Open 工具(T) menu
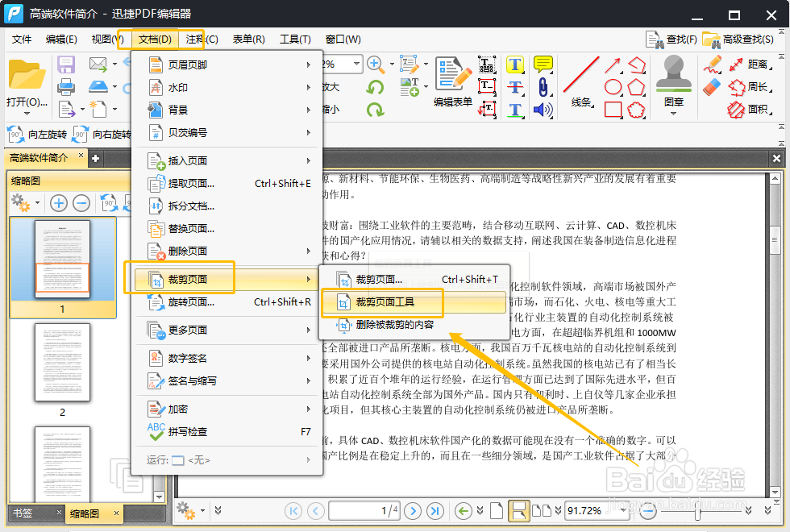The height and width of the screenshot is (532, 790). [x=295, y=39]
